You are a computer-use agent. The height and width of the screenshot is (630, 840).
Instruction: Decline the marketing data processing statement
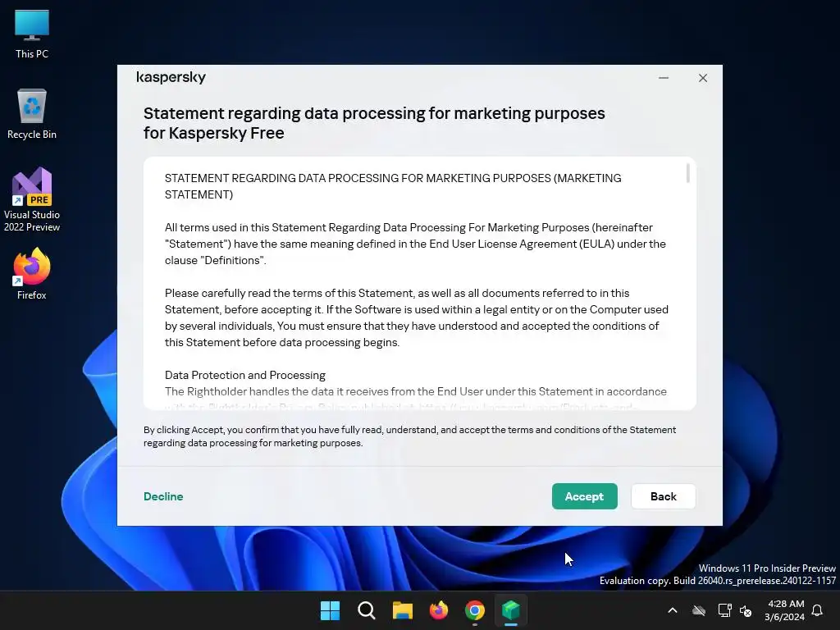click(163, 496)
